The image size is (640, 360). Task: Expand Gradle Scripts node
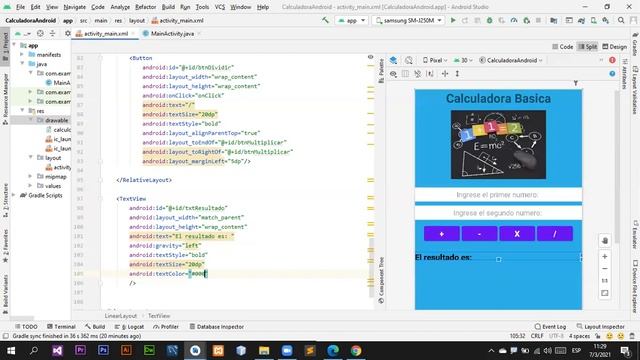(14, 195)
